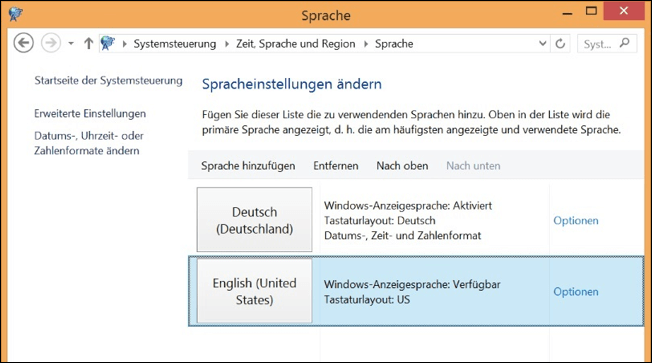Open the recent locations dropdown arrow
The width and height of the screenshot is (652, 363).
71,43
